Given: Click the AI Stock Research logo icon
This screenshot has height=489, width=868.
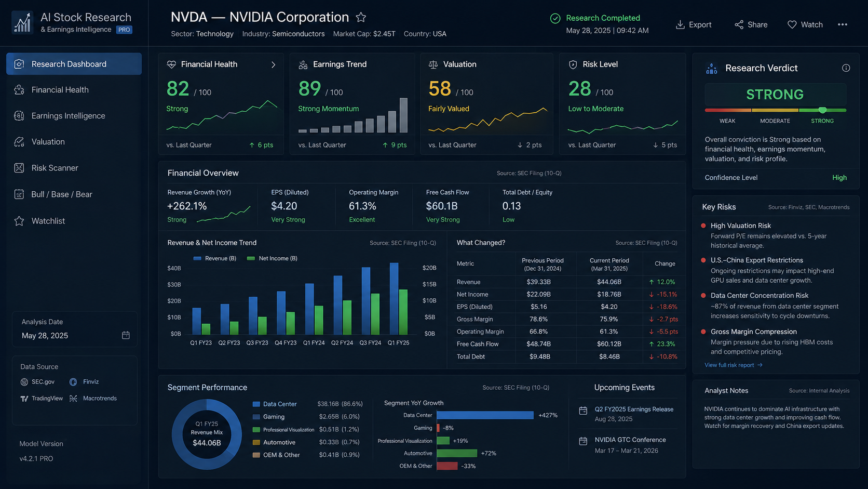Looking at the screenshot, I should (x=22, y=23).
